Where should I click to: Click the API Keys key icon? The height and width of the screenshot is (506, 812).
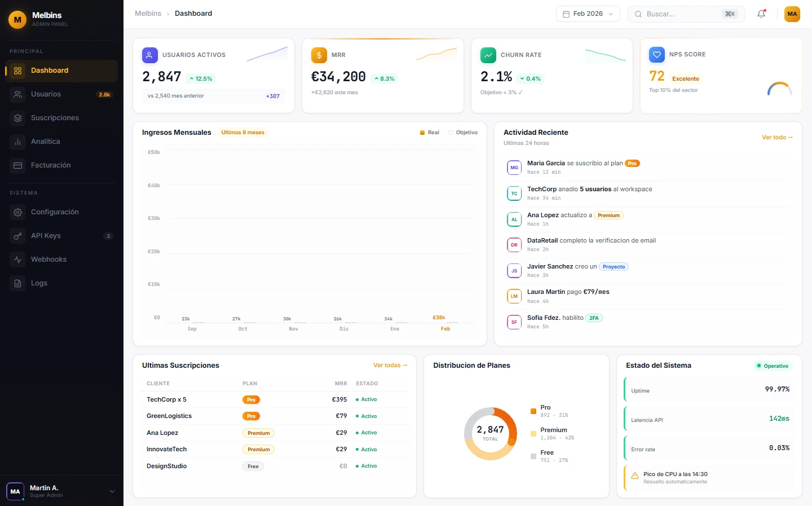(17, 236)
